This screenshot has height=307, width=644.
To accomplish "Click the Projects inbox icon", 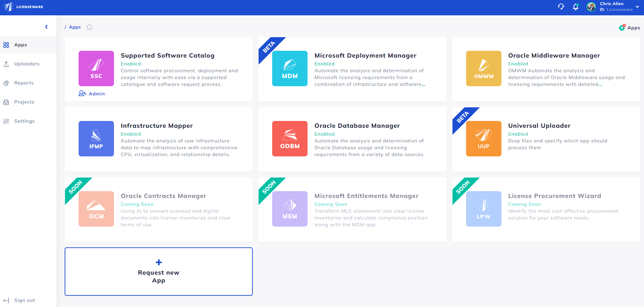I will point(6,102).
